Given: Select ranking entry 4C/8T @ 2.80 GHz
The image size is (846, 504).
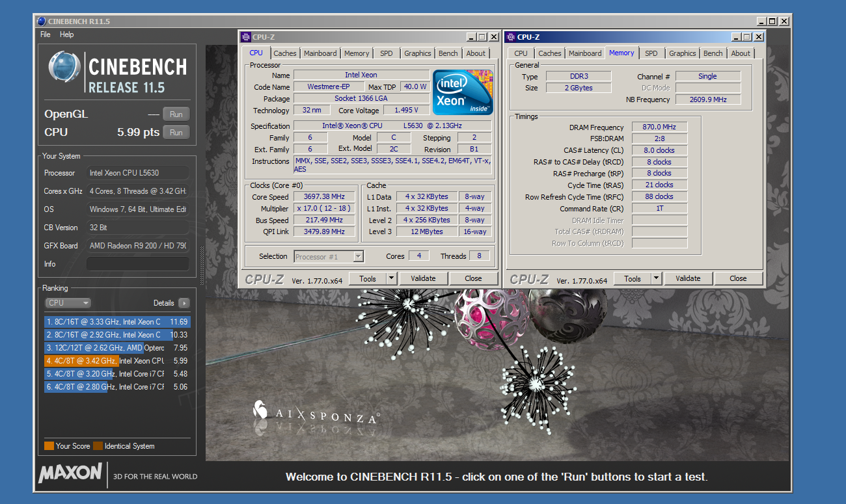Looking at the screenshot, I should pos(116,387).
